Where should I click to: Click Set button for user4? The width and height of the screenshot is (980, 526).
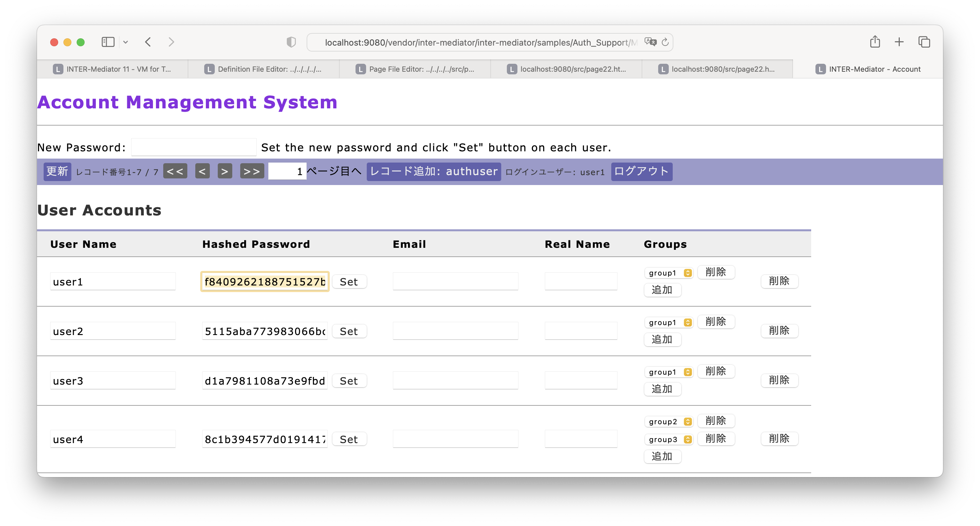pos(349,439)
